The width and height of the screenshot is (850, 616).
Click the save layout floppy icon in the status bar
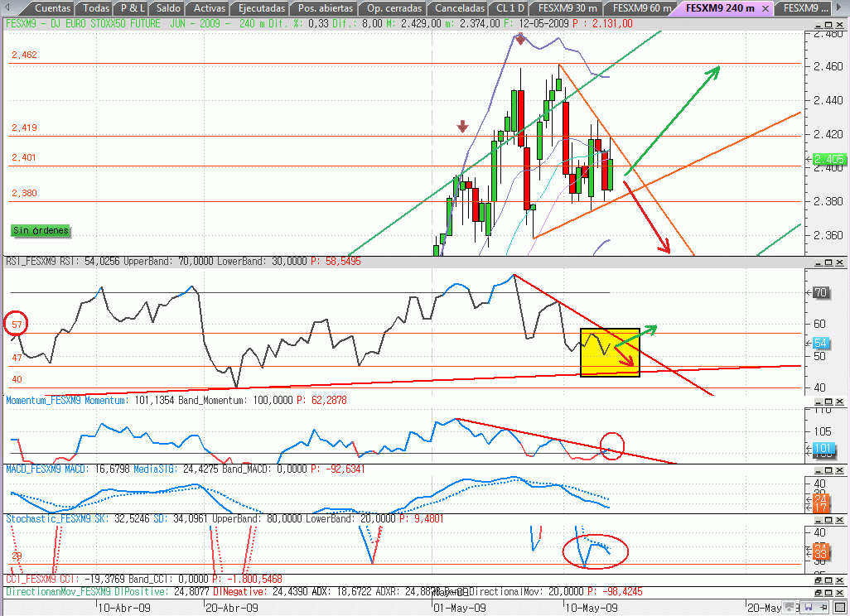pyautogui.click(x=809, y=607)
